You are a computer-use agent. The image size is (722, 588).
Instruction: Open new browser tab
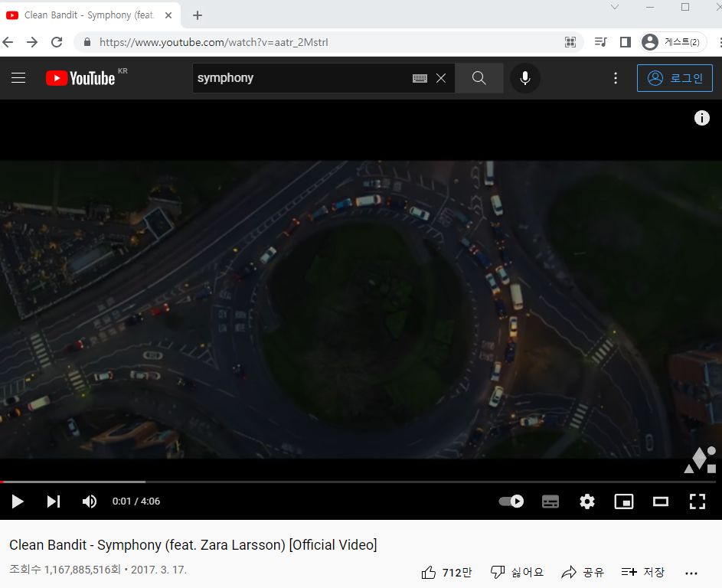[198, 15]
